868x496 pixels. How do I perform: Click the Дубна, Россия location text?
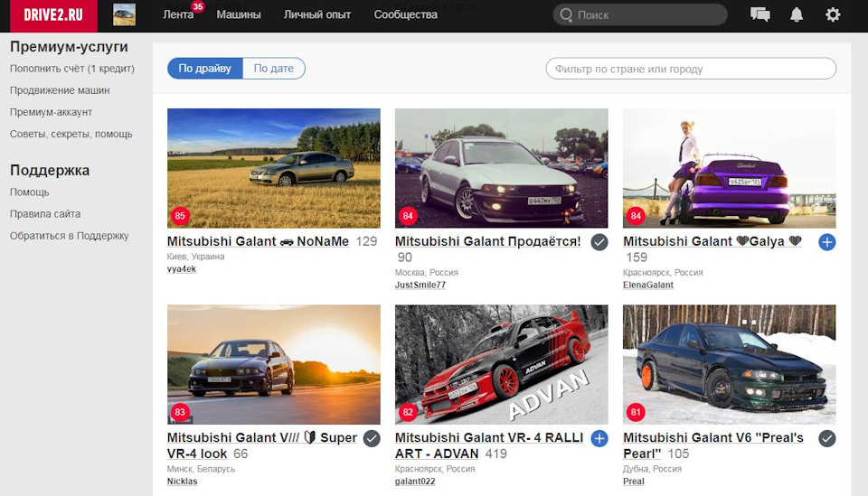pos(653,469)
